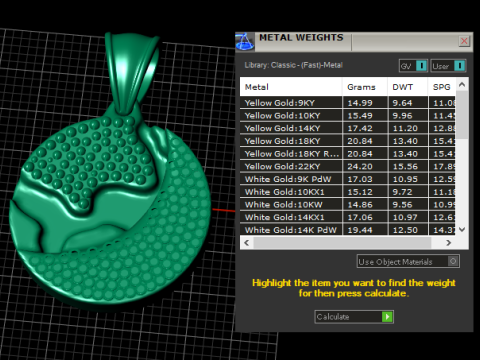Select the Yellow Gold:10KY row
This screenshot has height=360, width=480.
pyautogui.click(x=348, y=115)
